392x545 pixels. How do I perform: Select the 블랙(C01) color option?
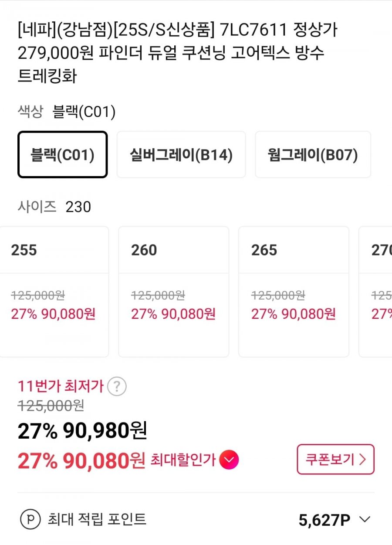coord(63,155)
